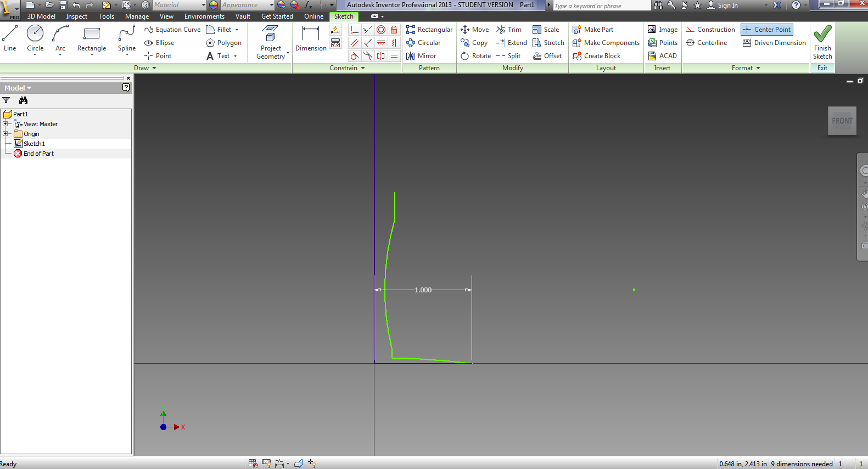Click the Project Geometry tool
Viewport: 868px width, 469px height.
271,42
